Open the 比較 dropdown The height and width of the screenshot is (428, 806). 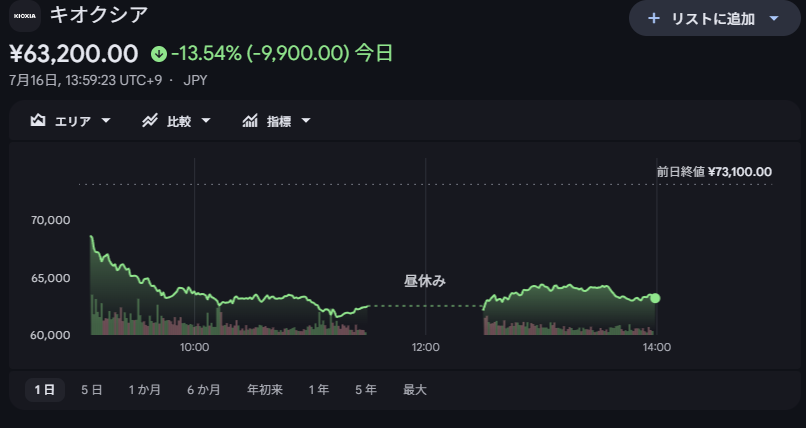pyautogui.click(x=206, y=121)
